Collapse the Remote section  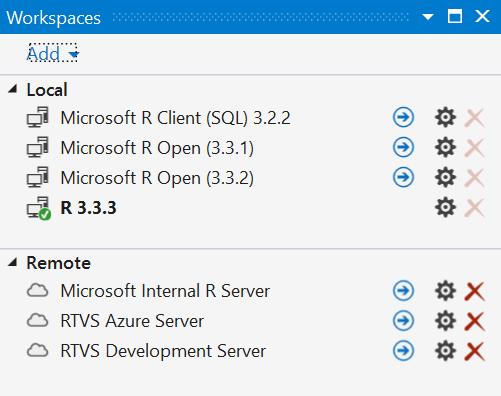coord(13,262)
